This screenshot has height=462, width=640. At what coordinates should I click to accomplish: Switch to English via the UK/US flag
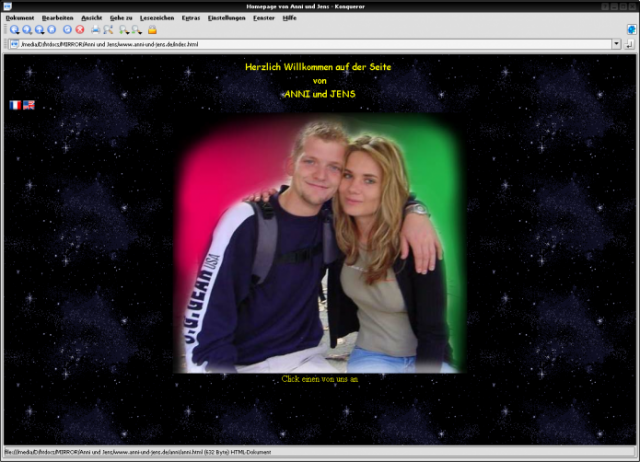pyautogui.click(x=29, y=104)
